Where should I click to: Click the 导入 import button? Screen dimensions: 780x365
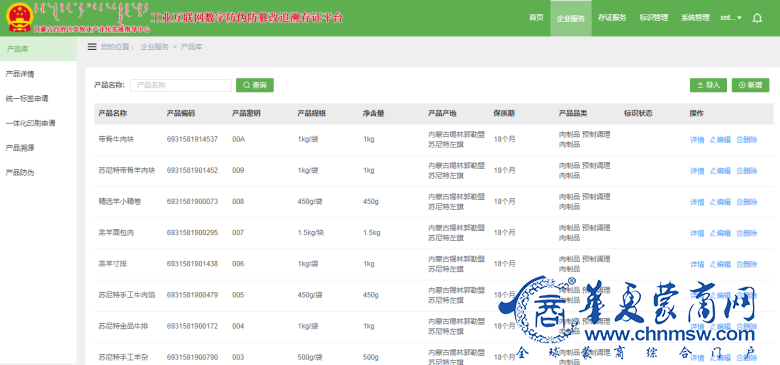708,85
